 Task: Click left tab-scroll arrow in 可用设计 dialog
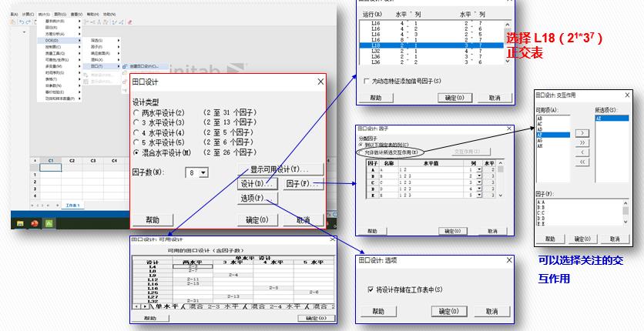pyautogui.click(x=137, y=306)
